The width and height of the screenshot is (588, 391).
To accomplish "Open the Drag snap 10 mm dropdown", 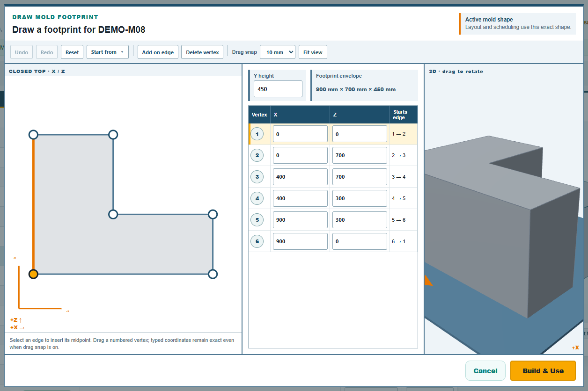I will pos(278,52).
